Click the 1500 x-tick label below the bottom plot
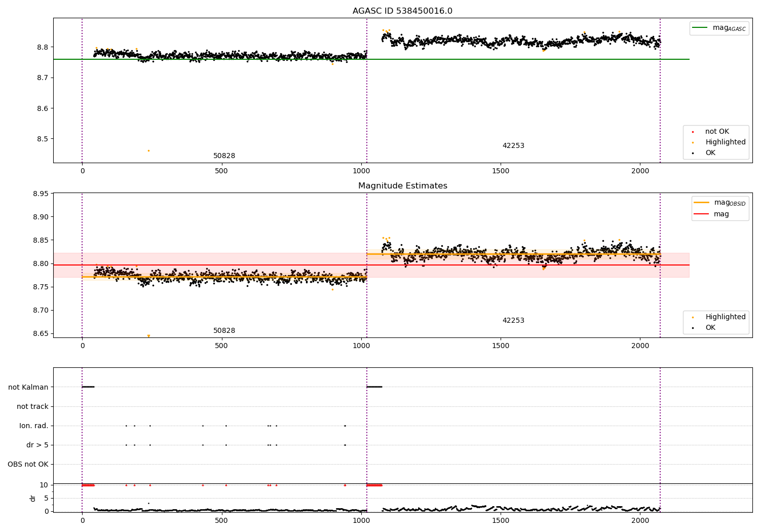Viewport: 760px width, 532px height. pyautogui.click(x=501, y=520)
